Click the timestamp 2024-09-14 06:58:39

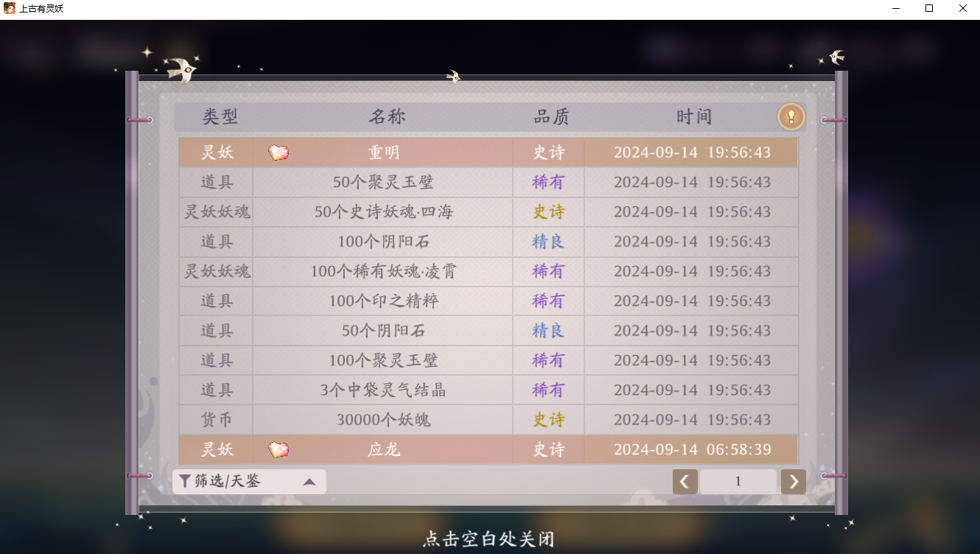[692, 449]
